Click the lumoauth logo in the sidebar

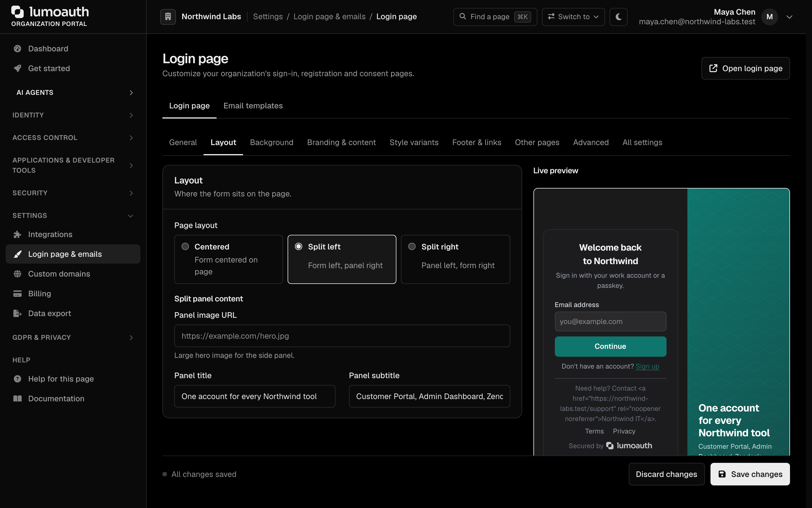(50, 12)
